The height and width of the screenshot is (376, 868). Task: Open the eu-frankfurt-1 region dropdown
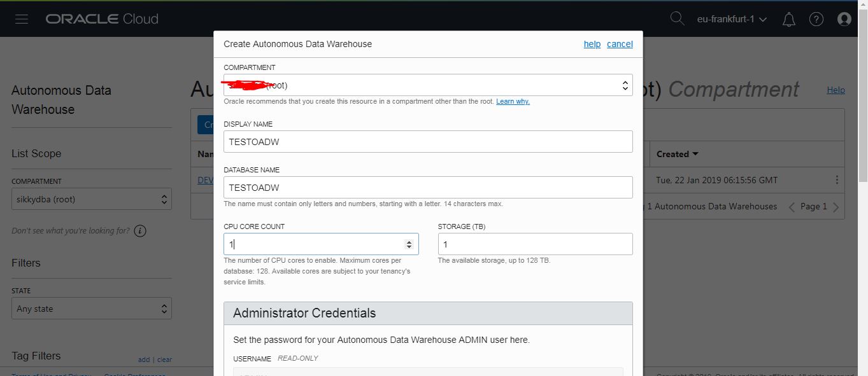(x=732, y=19)
